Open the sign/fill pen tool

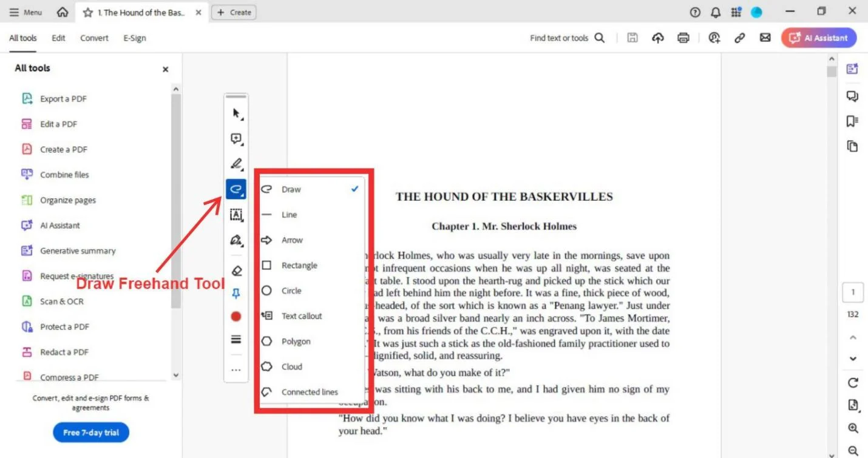pos(236,240)
